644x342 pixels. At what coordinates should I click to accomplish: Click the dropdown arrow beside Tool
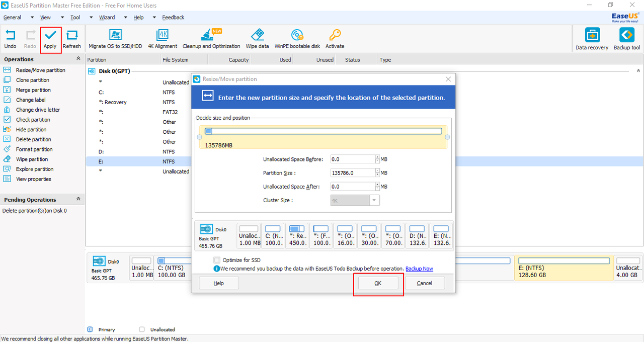coord(91,18)
